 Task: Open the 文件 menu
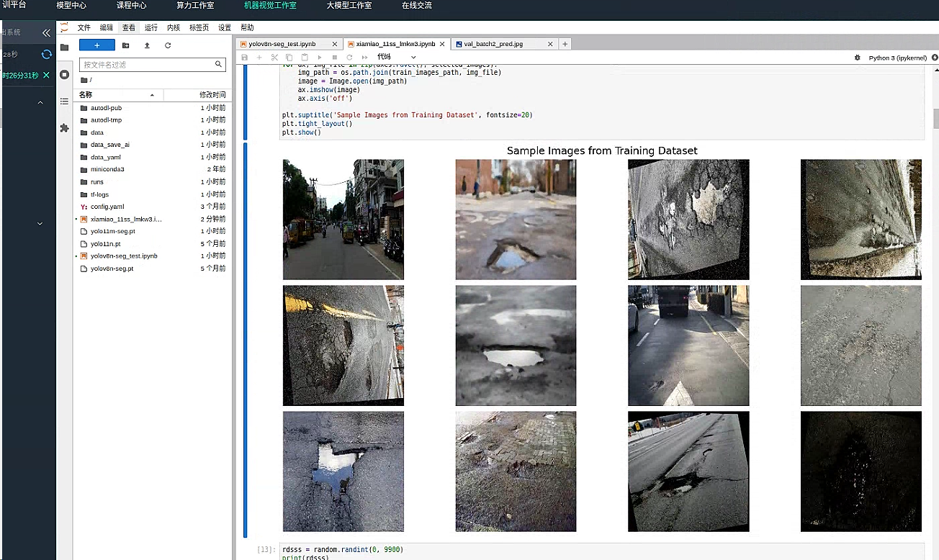[84, 27]
